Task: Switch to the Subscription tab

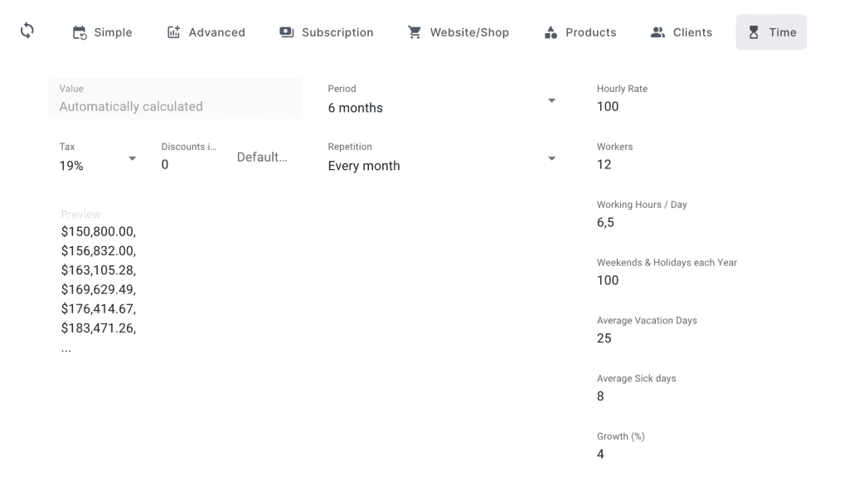Action: 327,32
